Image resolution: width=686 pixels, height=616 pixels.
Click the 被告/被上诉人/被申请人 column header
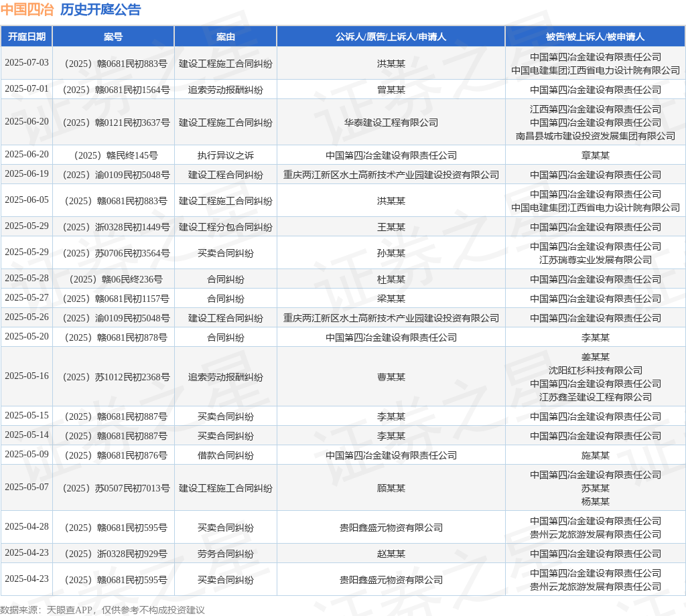[595, 37]
